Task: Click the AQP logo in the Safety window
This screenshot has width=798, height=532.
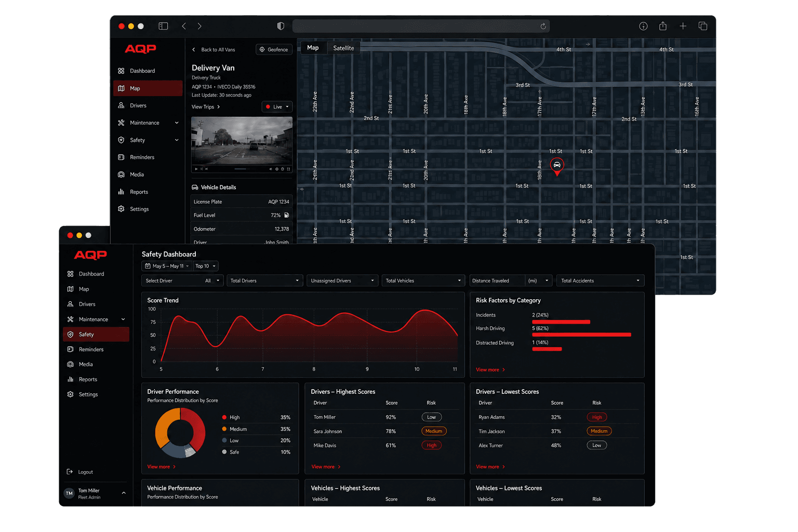Action: point(90,255)
